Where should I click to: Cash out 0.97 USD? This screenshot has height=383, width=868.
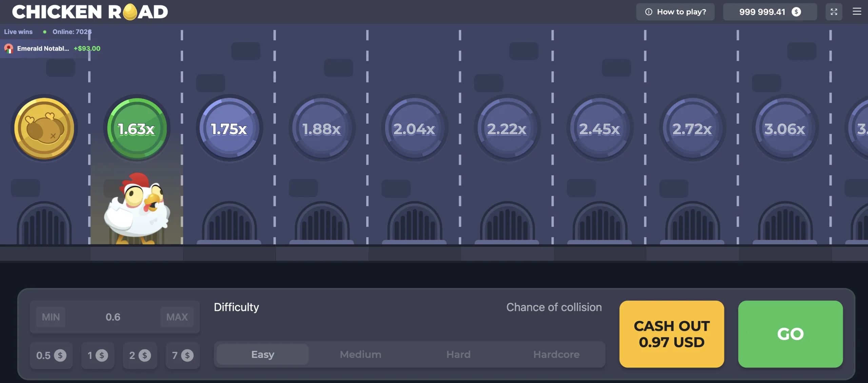[672, 334]
